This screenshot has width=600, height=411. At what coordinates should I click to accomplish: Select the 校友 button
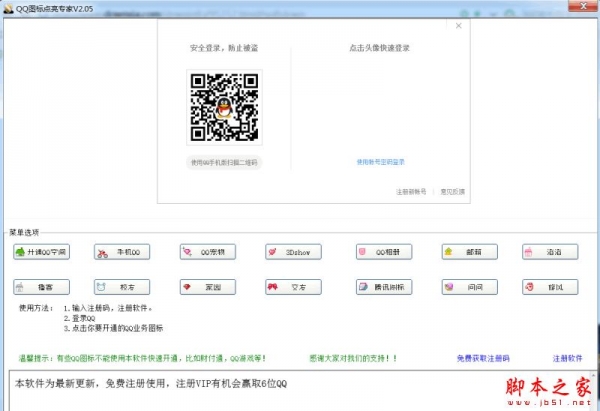[x=122, y=287]
